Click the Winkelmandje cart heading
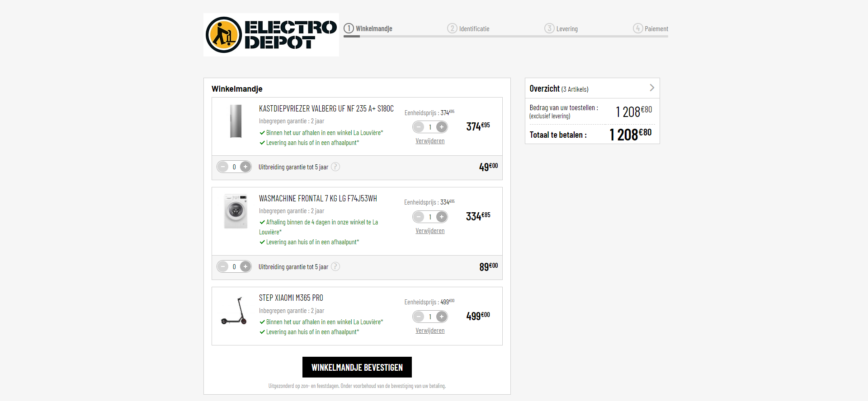Image resolution: width=868 pixels, height=401 pixels. [x=237, y=89]
